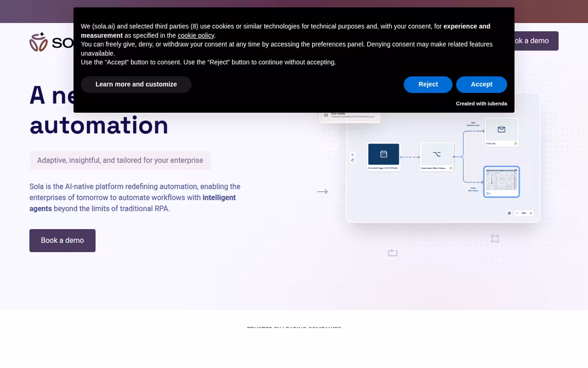588x368 pixels.
Task: Book a demo below the hero text
Action: (62, 240)
